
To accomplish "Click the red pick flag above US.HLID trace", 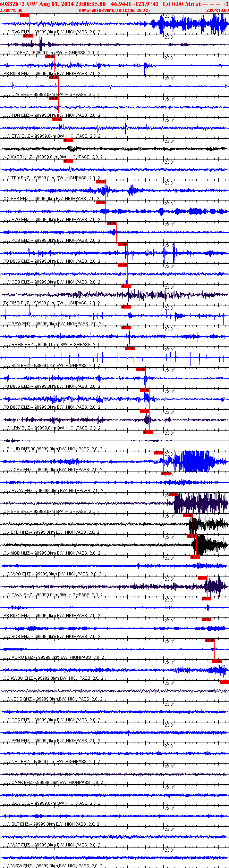I will (x=148, y=432).
